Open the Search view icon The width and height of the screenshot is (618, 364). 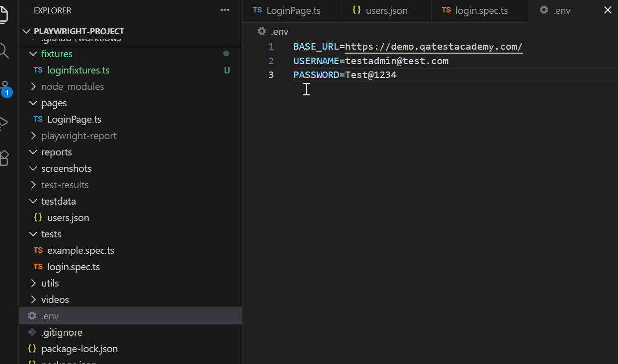(x=3, y=50)
